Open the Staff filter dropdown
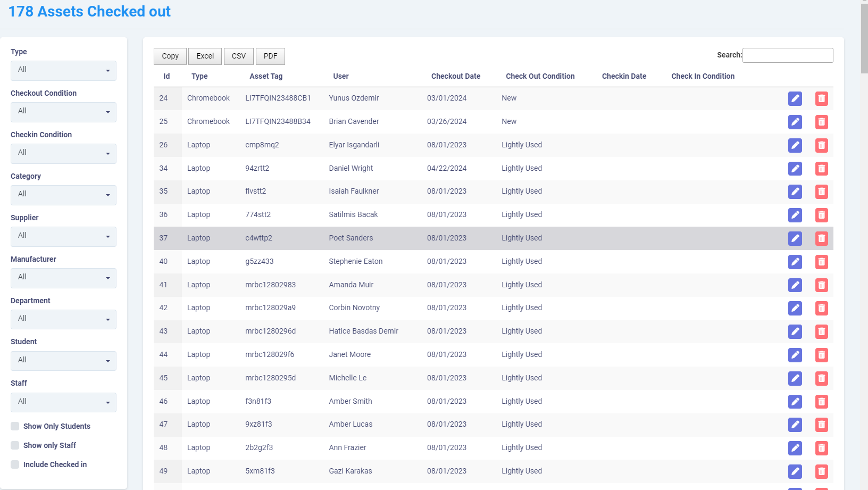The width and height of the screenshot is (868, 490). tap(63, 403)
